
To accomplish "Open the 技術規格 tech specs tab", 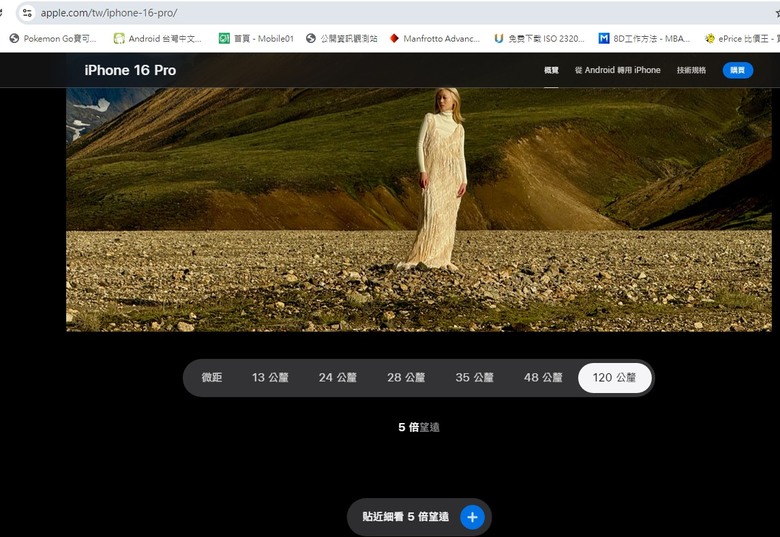I will tap(691, 70).
